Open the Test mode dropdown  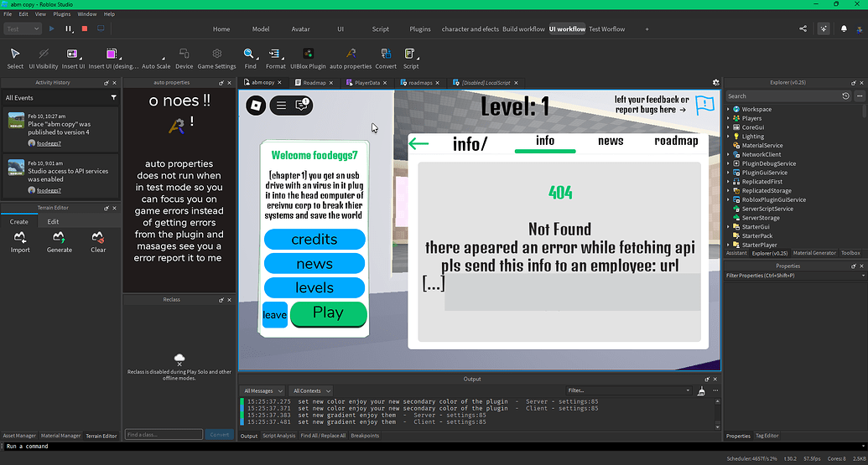point(23,28)
